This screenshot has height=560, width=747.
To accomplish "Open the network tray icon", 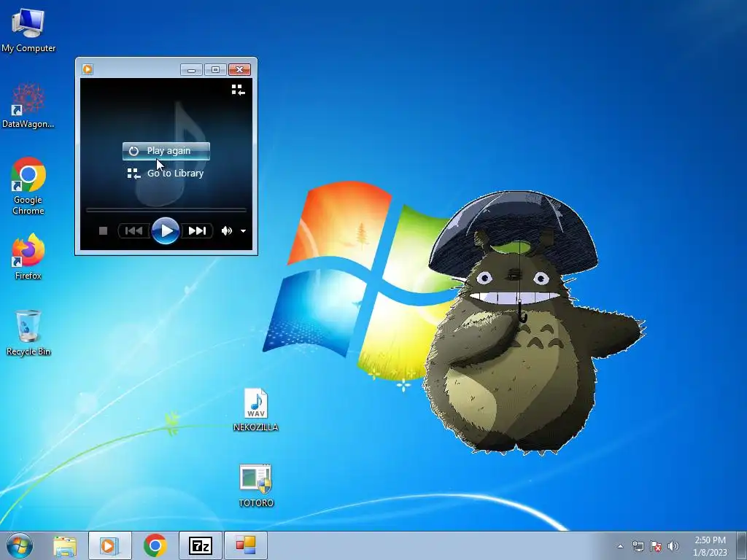I will tap(638, 546).
